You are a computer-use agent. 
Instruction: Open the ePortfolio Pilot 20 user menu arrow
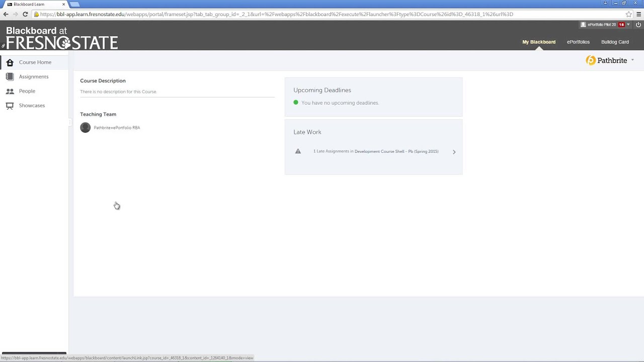coord(628,24)
